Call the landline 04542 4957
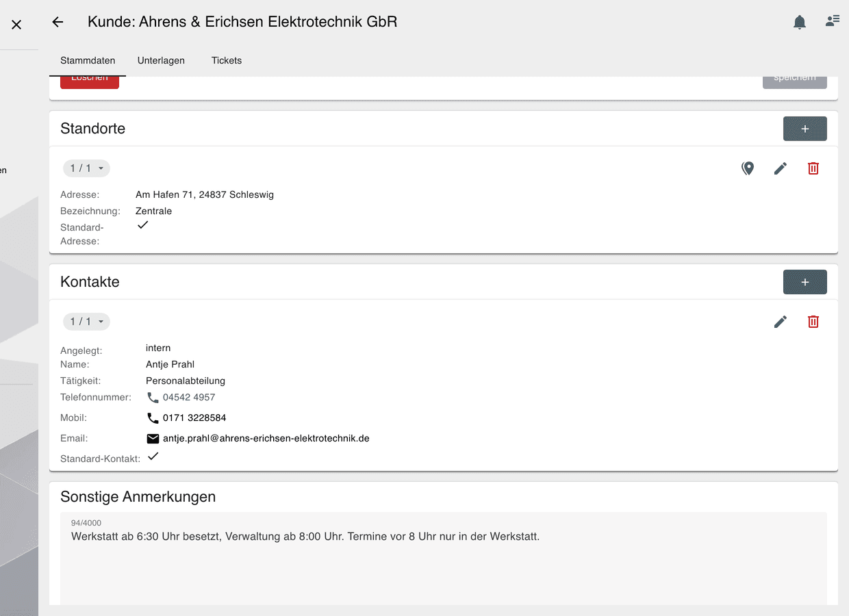849x616 pixels. (189, 397)
